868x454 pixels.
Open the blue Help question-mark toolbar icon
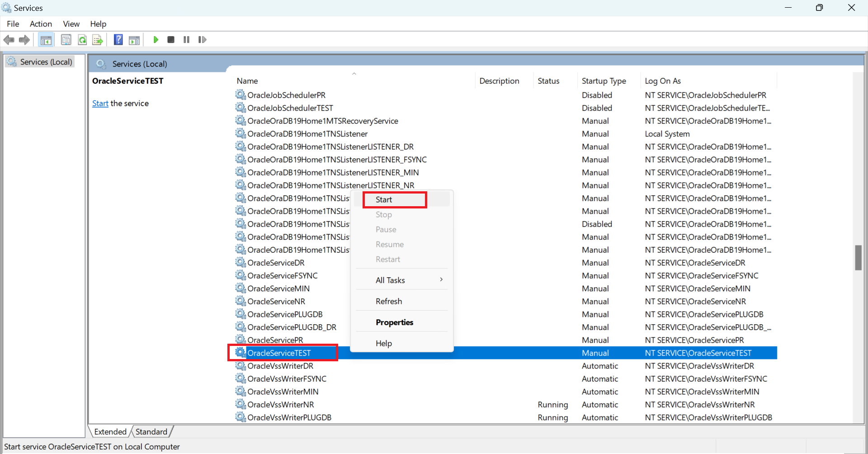tap(118, 40)
